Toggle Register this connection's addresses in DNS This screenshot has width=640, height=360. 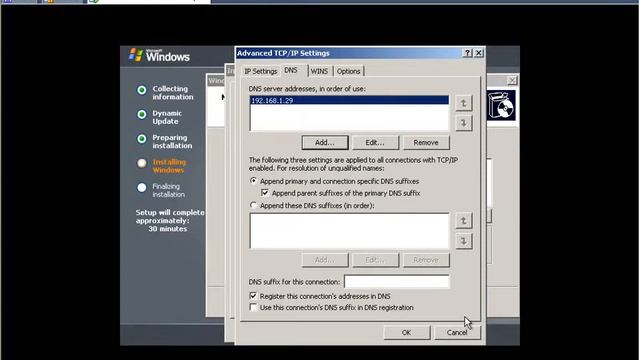point(253,296)
